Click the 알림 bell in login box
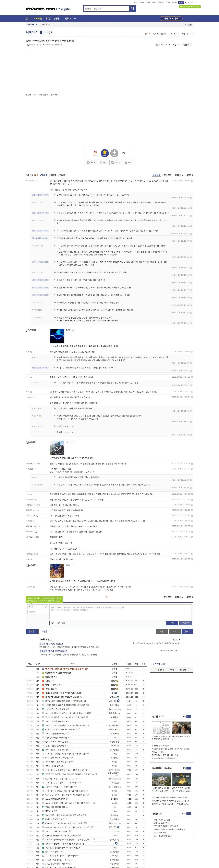Viewport: 219px width, 868px height. 183,670
